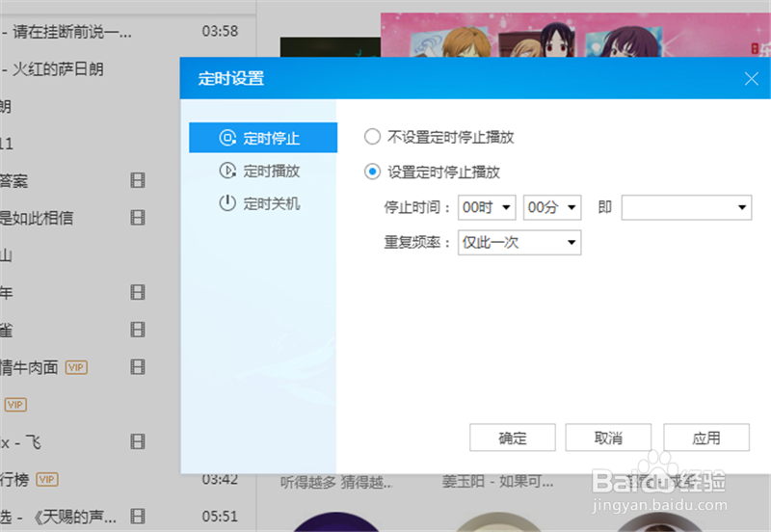Image resolution: width=771 pixels, height=532 pixels.
Task: Click the timed-stop circle icon in sidebar
Action: pyautogui.click(x=227, y=138)
